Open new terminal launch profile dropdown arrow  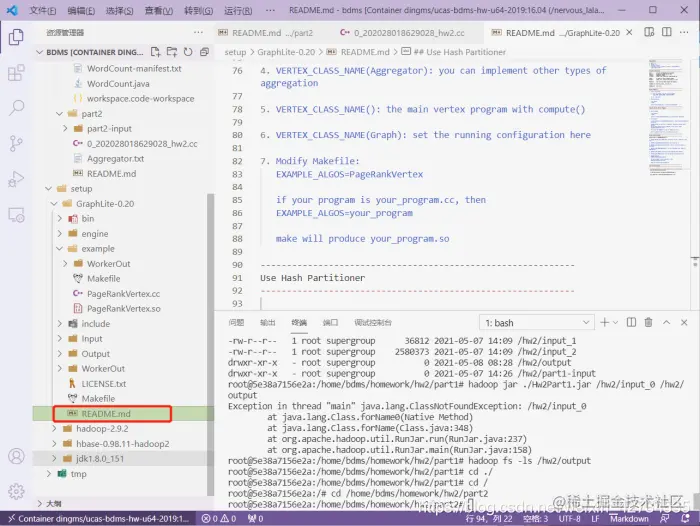tap(616, 322)
